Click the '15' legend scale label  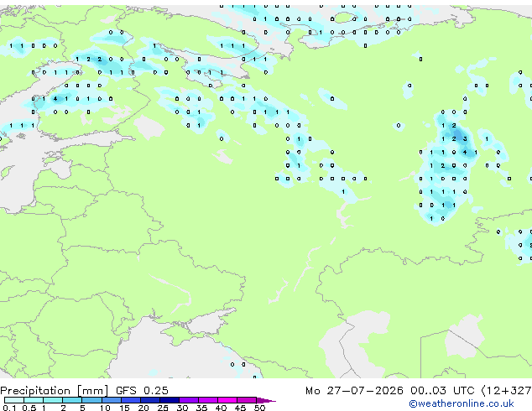tap(124, 408)
